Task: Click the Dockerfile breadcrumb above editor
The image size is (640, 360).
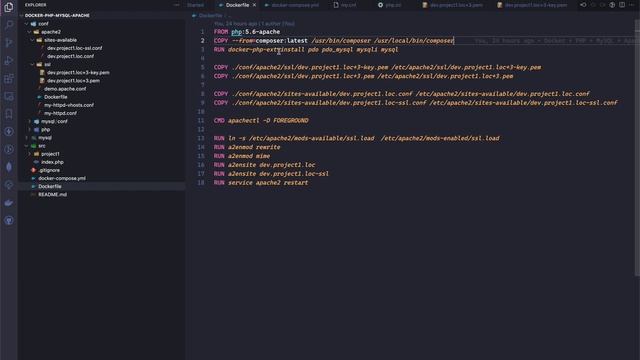Action: (211, 16)
